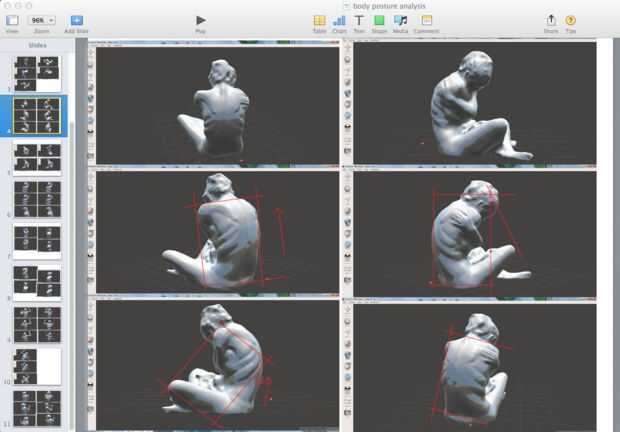This screenshot has height=432, width=620.
Task: Select slide 8 thumbnail in navigator
Action: (x=38, y=283)
